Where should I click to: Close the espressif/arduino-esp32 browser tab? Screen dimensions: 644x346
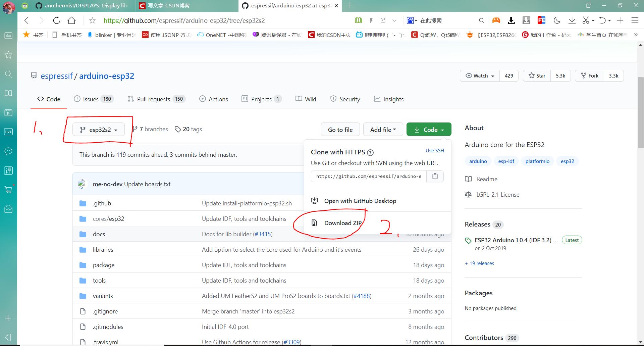click(x=336, y=6)
